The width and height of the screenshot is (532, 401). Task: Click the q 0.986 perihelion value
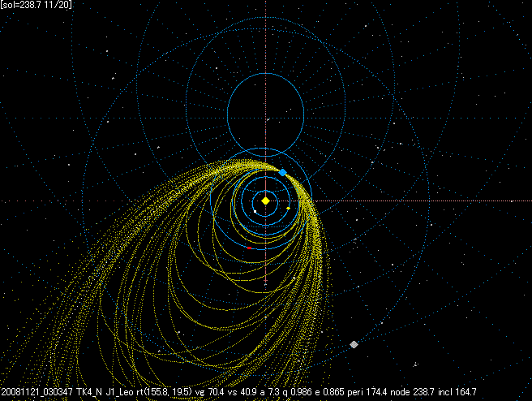tap(297, 392)
